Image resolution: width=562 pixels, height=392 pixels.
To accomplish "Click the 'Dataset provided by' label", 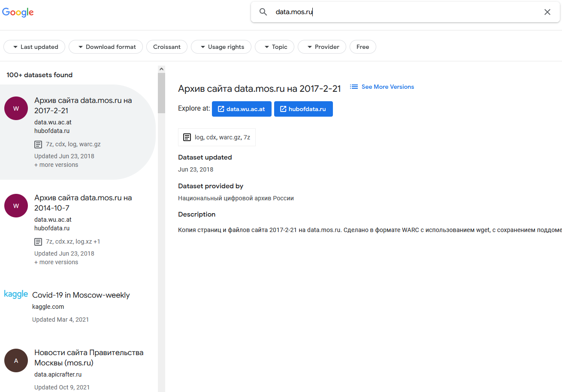I will coord(211,186).
